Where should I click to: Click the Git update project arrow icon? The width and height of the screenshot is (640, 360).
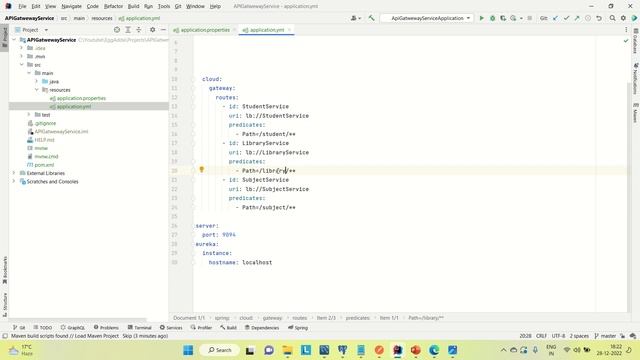[x=556, y=18]
